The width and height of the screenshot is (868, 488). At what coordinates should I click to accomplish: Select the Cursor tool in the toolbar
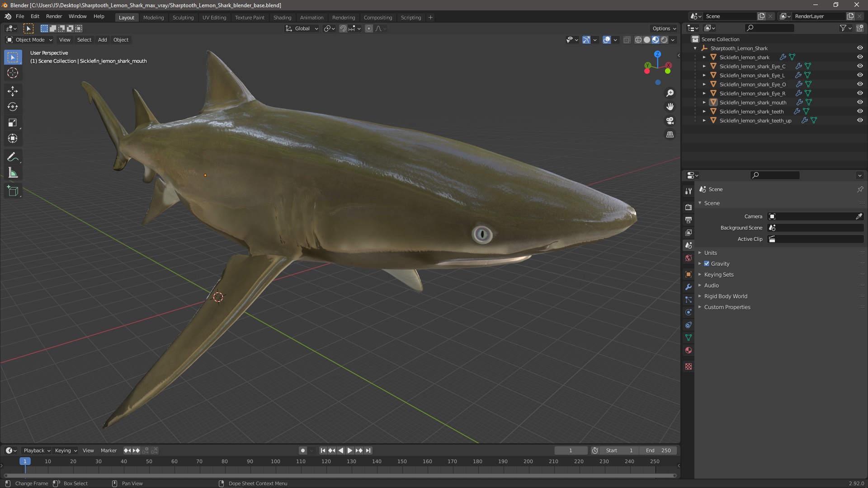[x=13, y=73]
